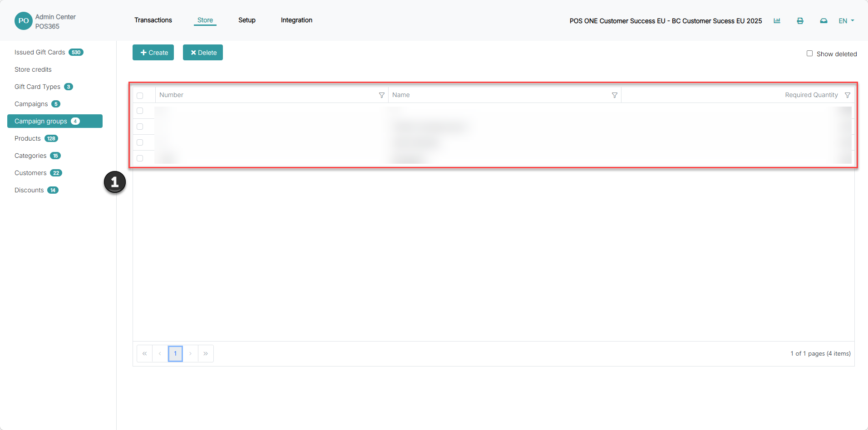
Task: Click the Delete button
Action: (x=203, y=53)
